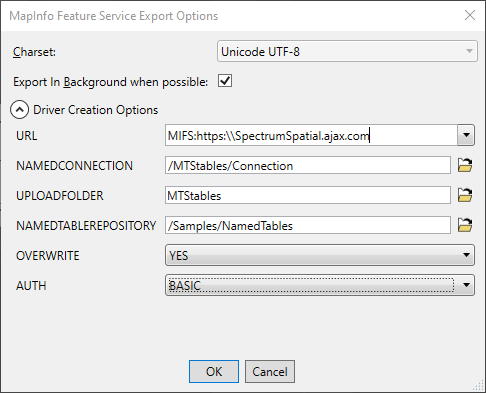This screenshot has width=486, height=393.
Task: Click the NAMEDTABLEREPOSITORY label
Action: 86,226
